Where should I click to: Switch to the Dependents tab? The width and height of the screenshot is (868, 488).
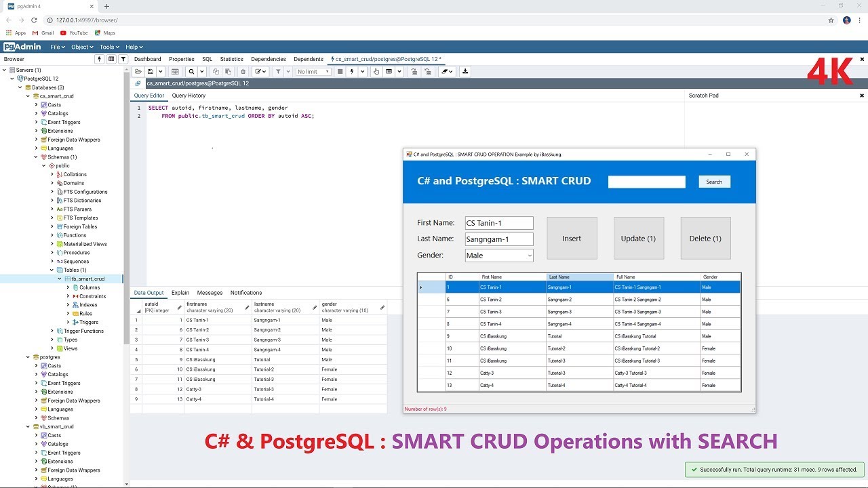click(x=309, y=59)
